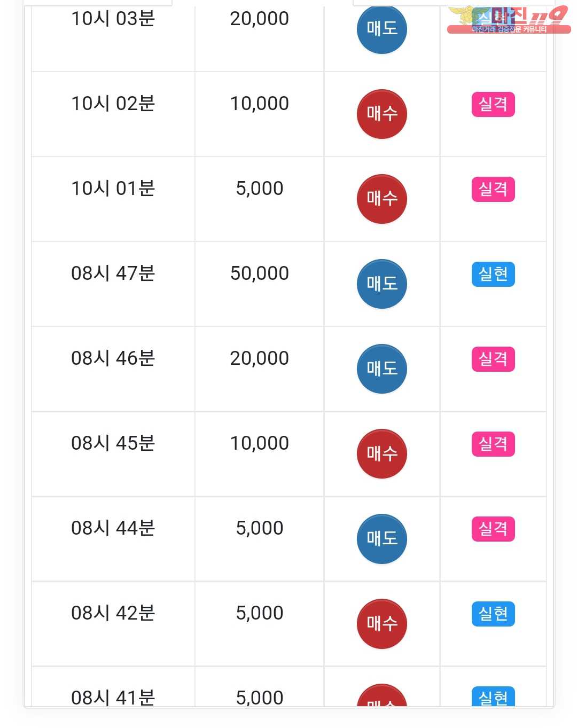
Task: Select the 10시 02분 time cell
Action: point(113,114)
